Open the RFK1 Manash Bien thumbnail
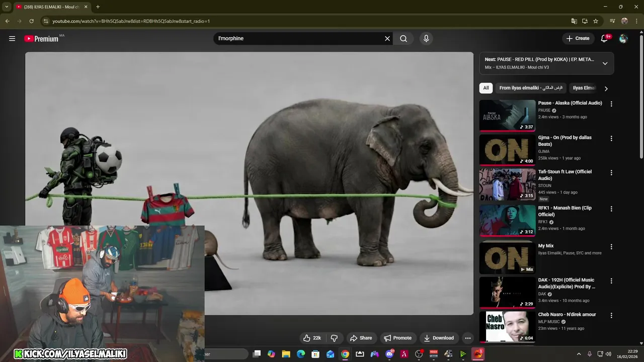 point(507,220)
